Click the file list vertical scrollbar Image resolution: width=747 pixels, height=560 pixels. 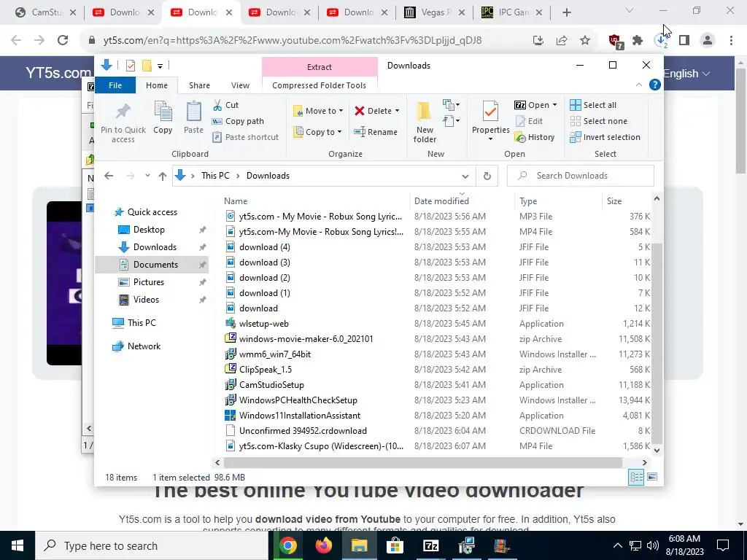click(657, 343)
